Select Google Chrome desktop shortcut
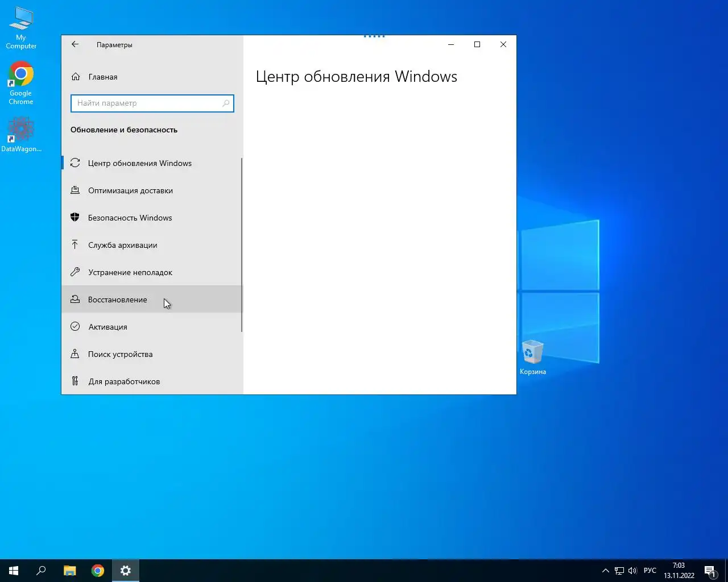728x582 pixels. 21,83
